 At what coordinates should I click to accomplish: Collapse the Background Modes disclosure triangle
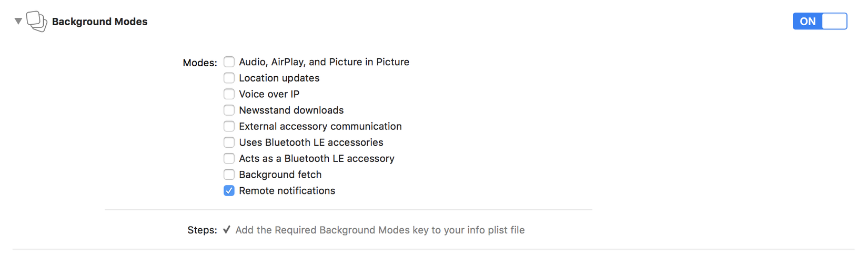click(18, 21)
